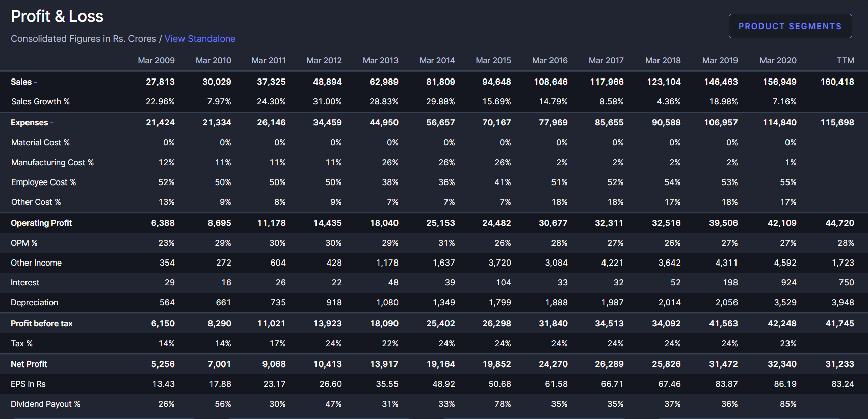Select the Mar 2017 column header
This screenshot has width=868, height=419.
[606, 60]
